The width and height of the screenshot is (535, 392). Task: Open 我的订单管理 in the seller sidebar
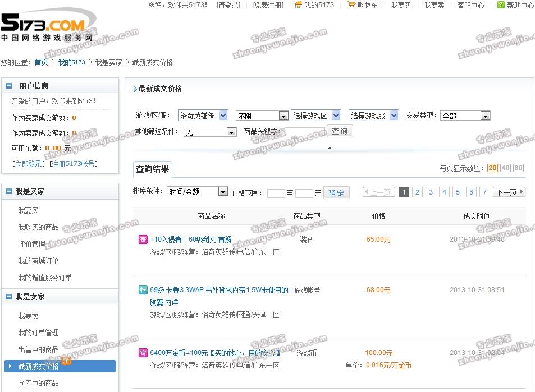coord(38,333)
